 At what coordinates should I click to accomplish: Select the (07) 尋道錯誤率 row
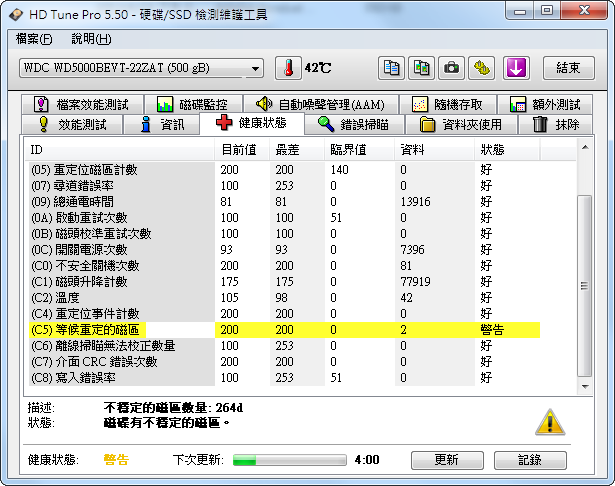[284, 186]
